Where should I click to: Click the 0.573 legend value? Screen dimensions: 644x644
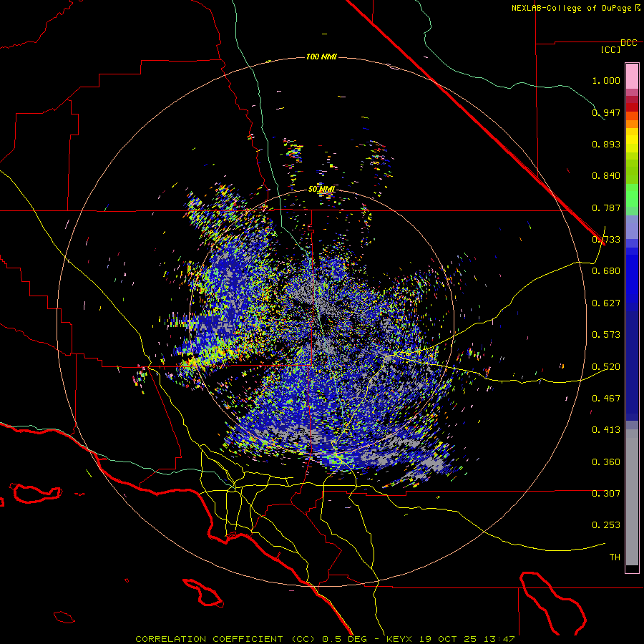click(x=606, y=335)
